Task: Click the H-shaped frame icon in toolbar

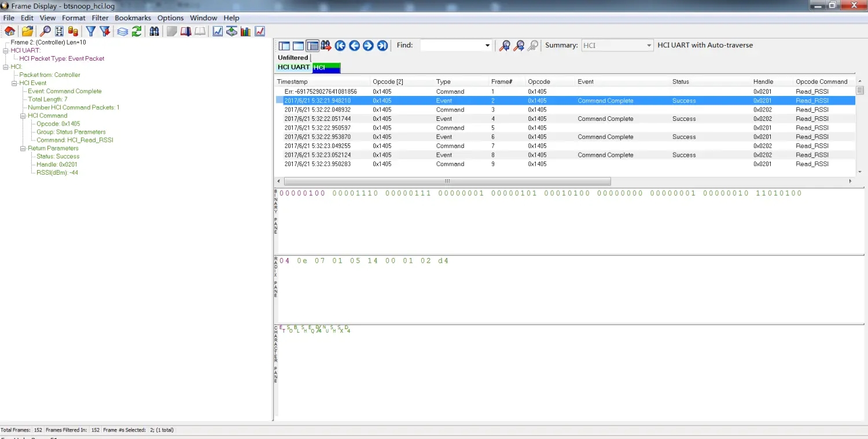Action: (59, 31)
